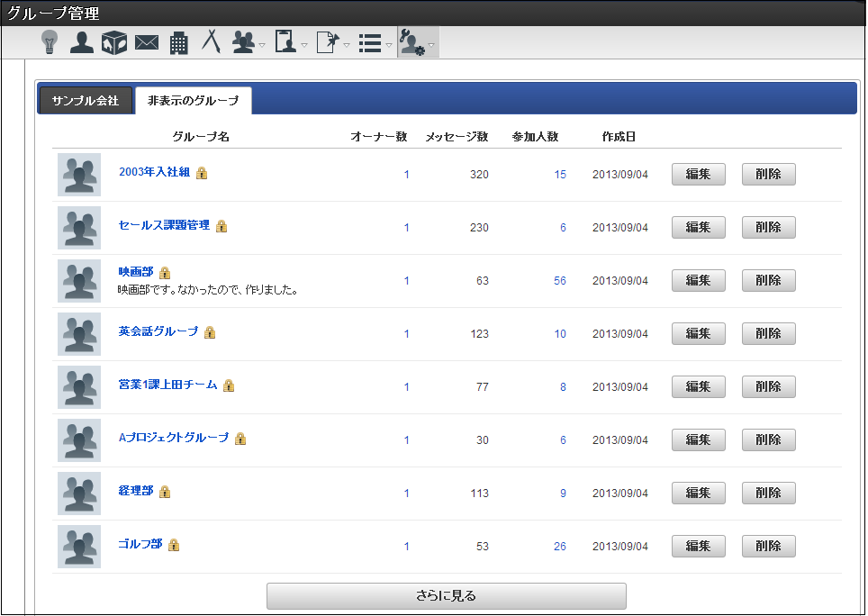Click the lock icon beside 映画部

click(165, 272)
